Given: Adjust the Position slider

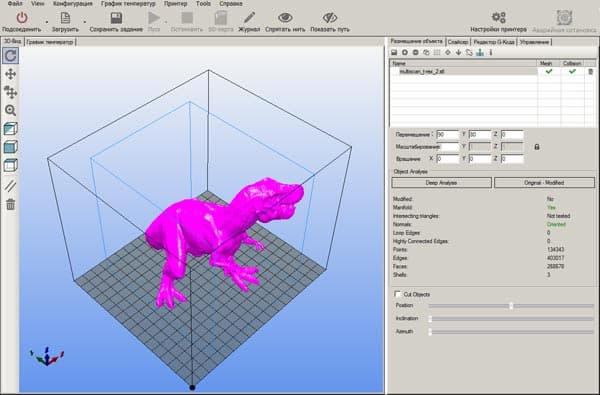Looking at the screenshot, I should [511, 306].
